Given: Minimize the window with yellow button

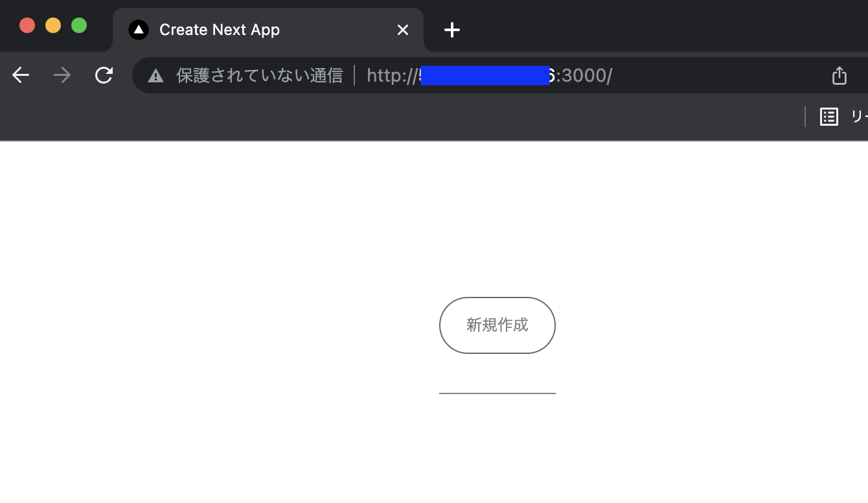Looking at the screenshot, I should 53,25.
